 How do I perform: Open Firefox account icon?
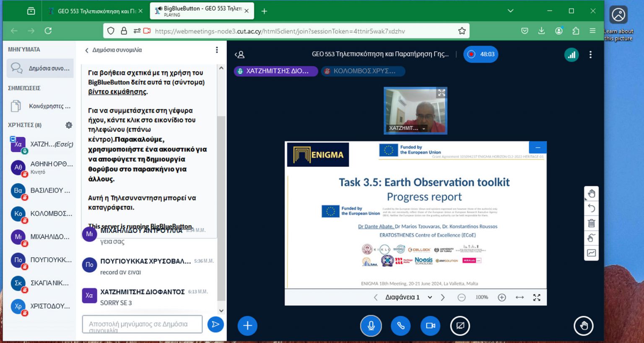click(x=558, y=31)
